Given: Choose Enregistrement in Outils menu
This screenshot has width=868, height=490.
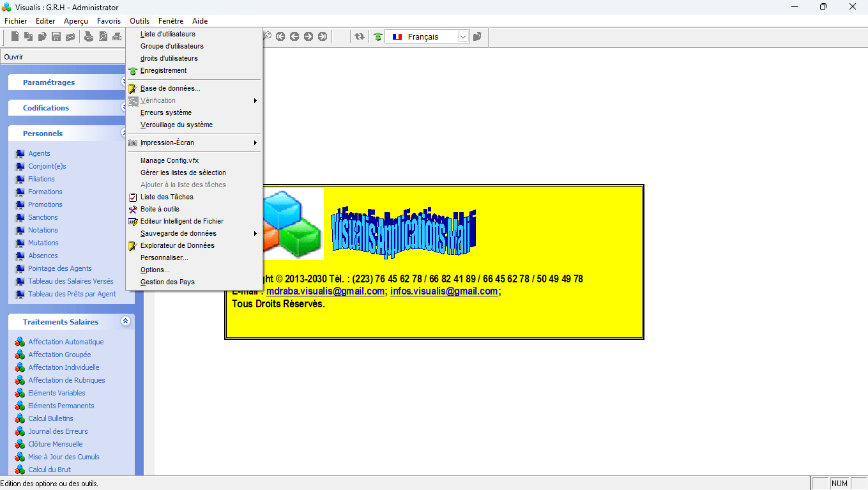Looking at the screenshot, I should (194, 70).
